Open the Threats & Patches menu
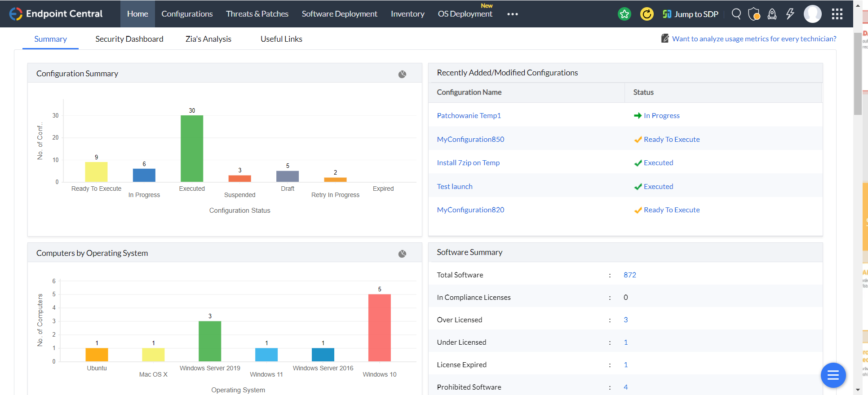The height and width of the screenshot is (395, 868). 257,14
